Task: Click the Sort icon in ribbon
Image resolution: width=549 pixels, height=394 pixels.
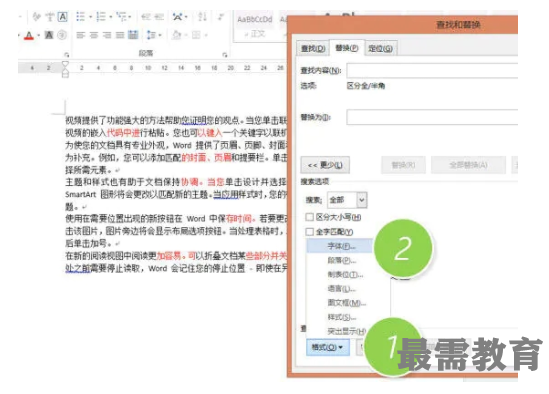Action: tap(202, 16)
